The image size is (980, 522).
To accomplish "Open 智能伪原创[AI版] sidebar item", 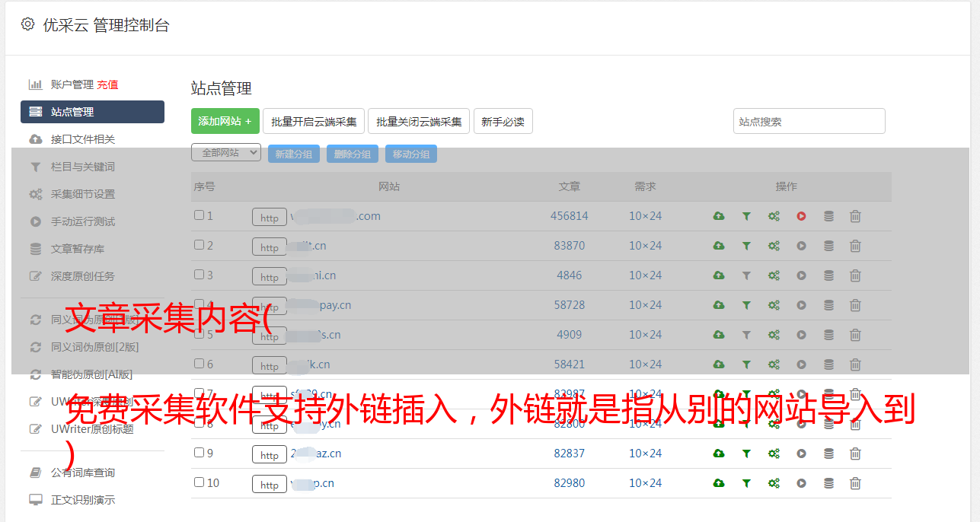I will point(92,374).
